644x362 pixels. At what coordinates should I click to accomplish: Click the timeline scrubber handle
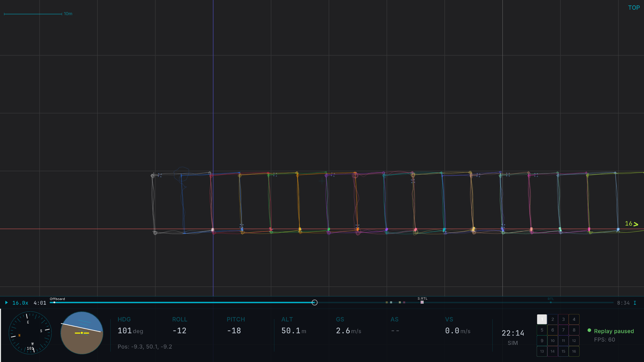click(314, 302)
